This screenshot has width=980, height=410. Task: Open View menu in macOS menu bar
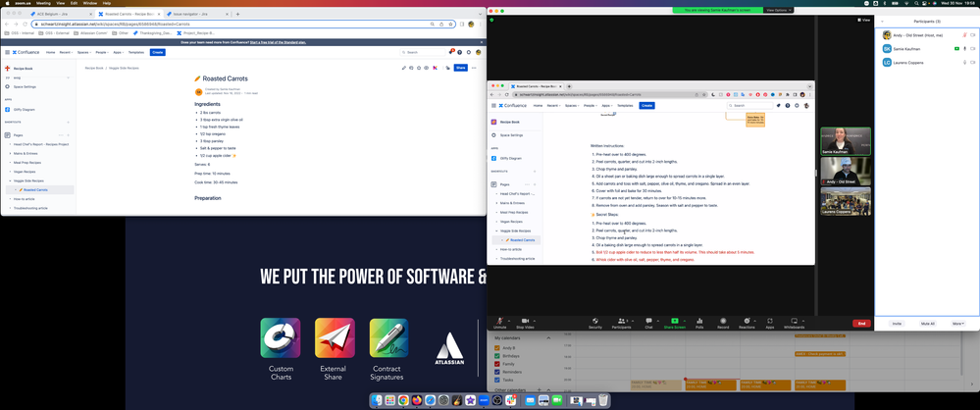click(x=61, y=3)
